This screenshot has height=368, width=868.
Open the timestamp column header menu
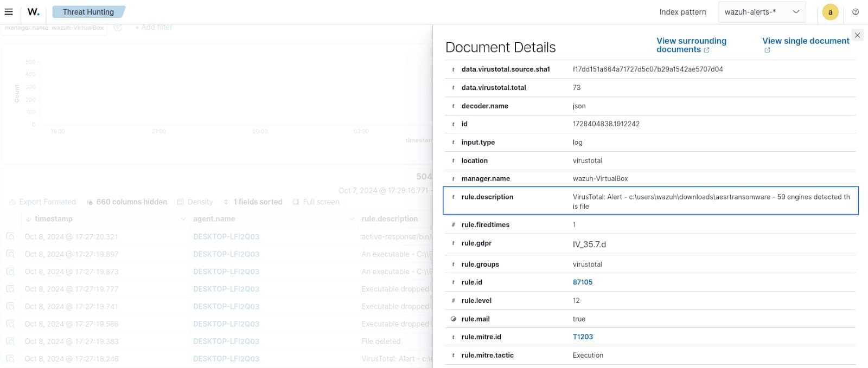[x=182, y=219]
